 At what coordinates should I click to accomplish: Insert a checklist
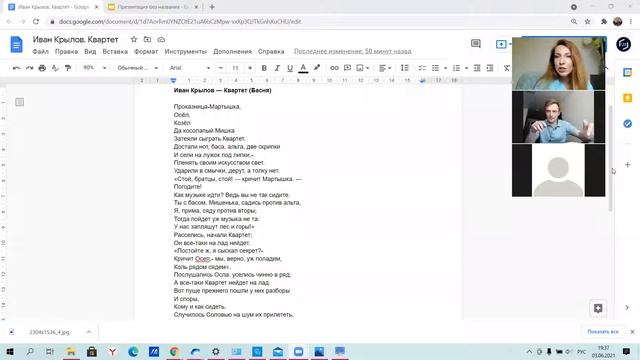click(422, 68)
